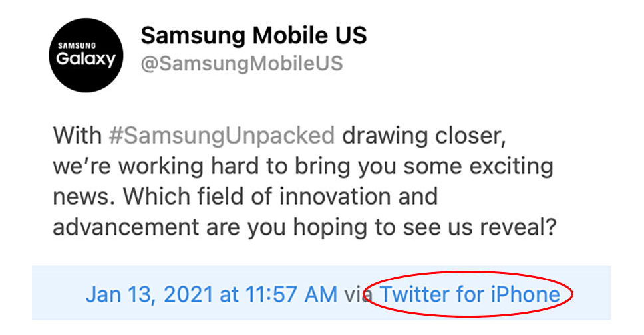Click the @SamsungMobileUS handle
Screen dimensions: 644x335
coord(241,64)
